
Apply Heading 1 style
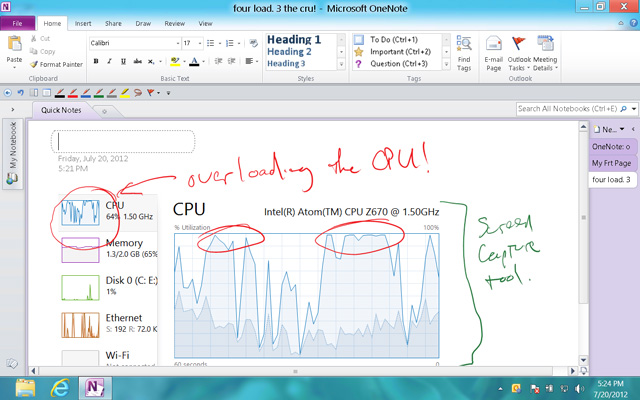(294, 40)
